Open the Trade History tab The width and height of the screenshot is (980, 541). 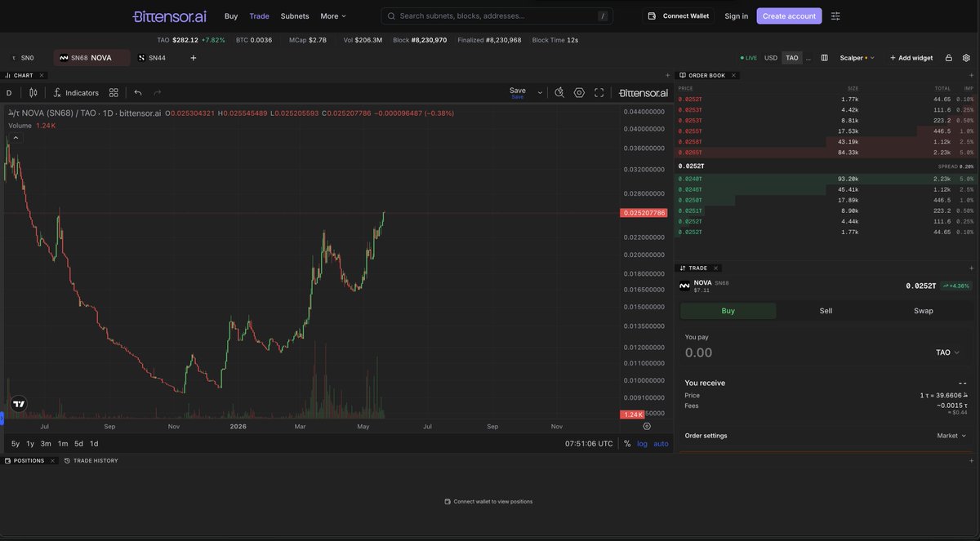[91, 461]
